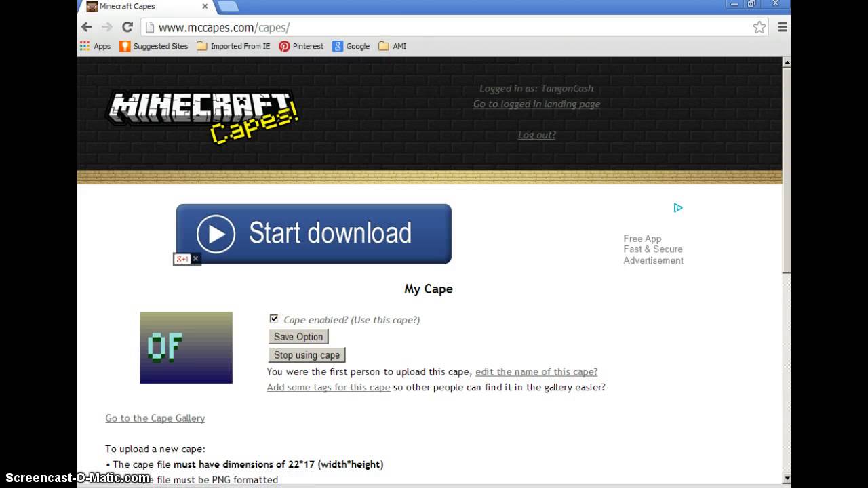Click the page scrollbar up arrow
The image size is (868, 488).
(787, 62)
